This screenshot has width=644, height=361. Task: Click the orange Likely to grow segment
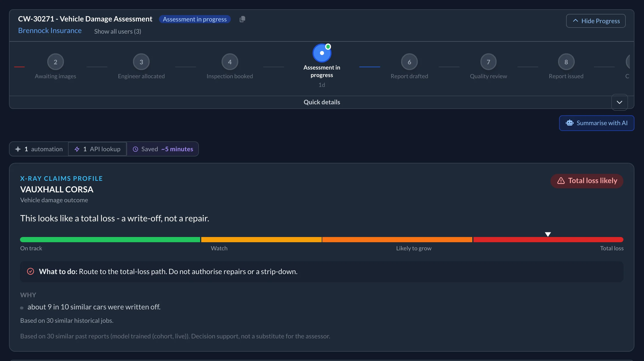pos(397,240)
